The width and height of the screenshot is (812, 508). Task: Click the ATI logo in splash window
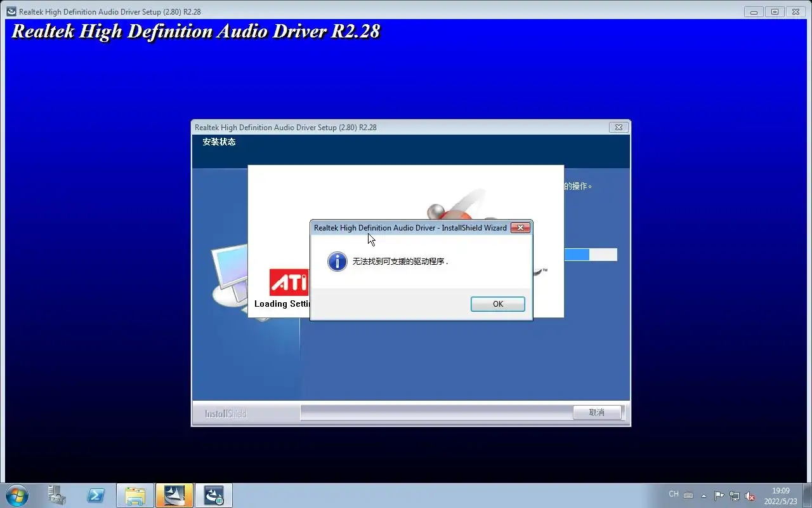[x=289, y=282]
